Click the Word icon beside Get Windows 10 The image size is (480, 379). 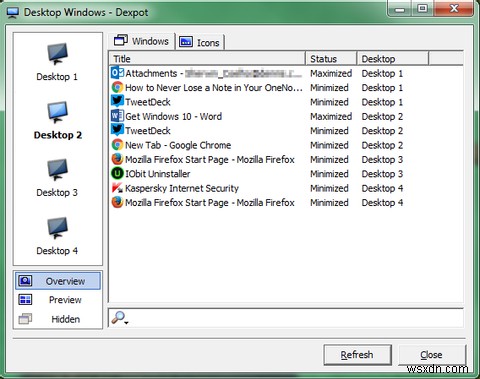pos(117,116)
